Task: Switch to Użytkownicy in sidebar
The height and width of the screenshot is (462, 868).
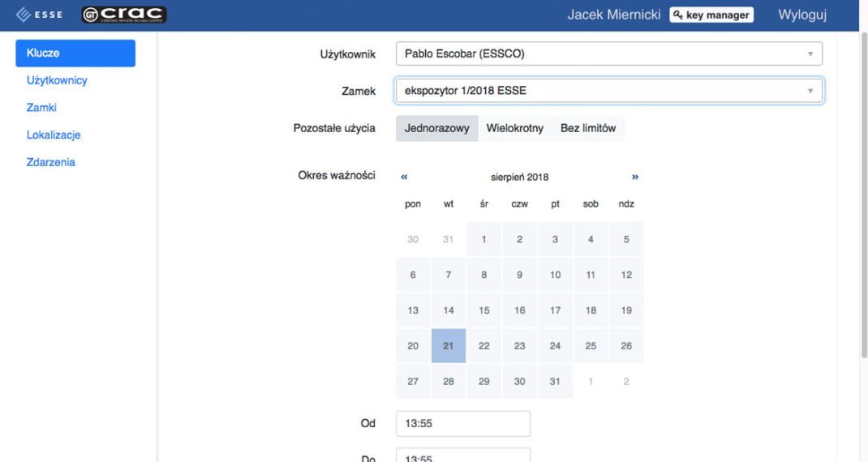Action: point(57,80)
